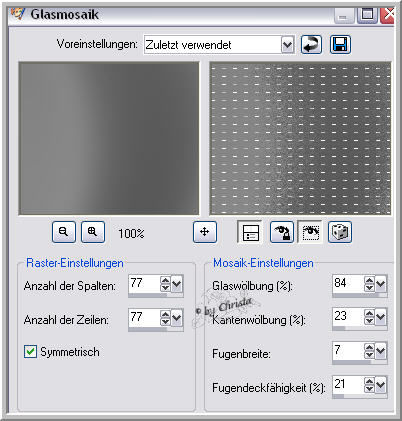Toggle the auto proof lock eye icon
This screenshot has height=421, width=402.
(282, 232)
